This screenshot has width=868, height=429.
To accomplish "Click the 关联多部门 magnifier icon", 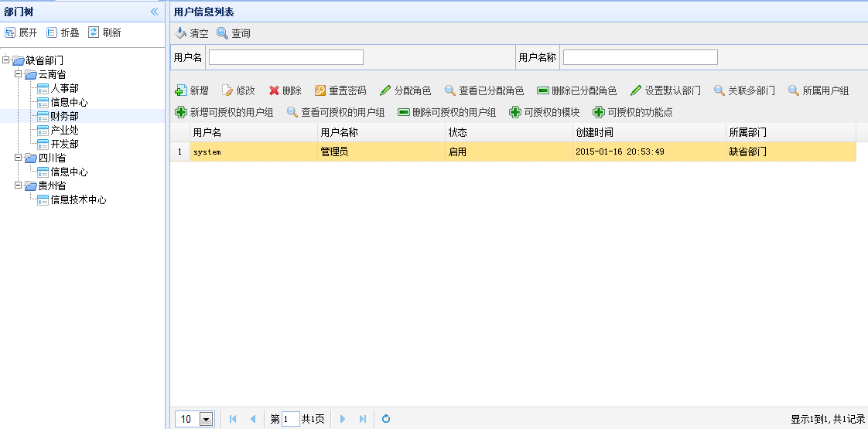I will pos(719,90).
